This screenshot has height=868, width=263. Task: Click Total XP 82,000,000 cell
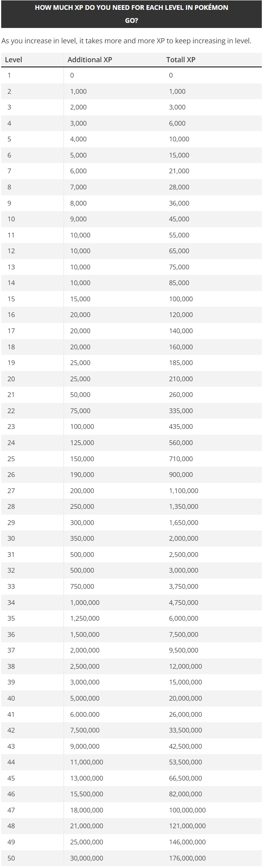(x=186, y=794)
